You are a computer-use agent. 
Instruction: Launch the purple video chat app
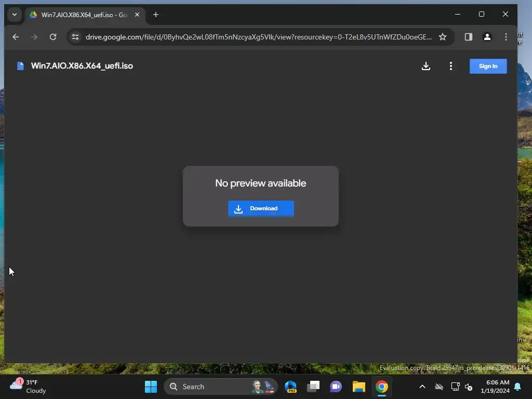pos(336,387)
